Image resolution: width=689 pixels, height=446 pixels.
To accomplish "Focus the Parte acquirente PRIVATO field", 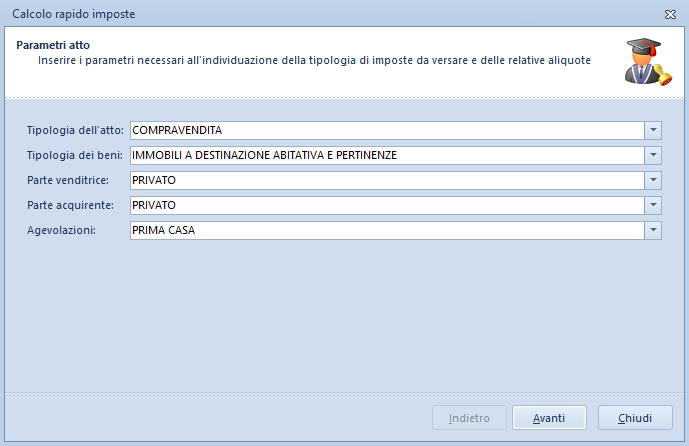I will coord(385,205).
